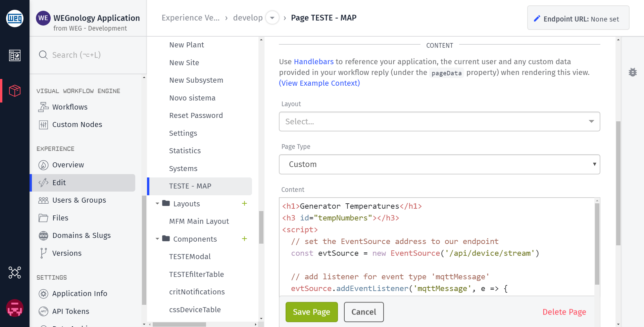The width and height of the screenshot is (644, 327).
Task: Select the New Site page
Action: tap(184, 63)
